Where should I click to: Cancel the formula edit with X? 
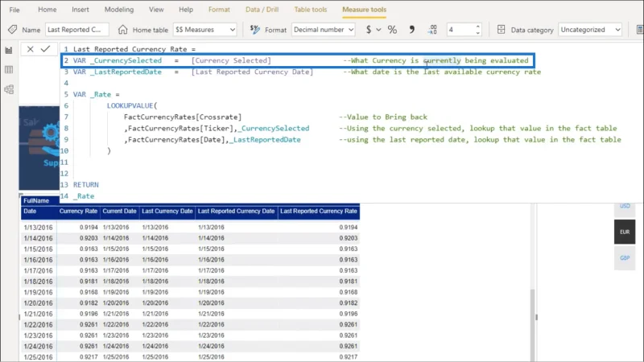tap(30, 49)
